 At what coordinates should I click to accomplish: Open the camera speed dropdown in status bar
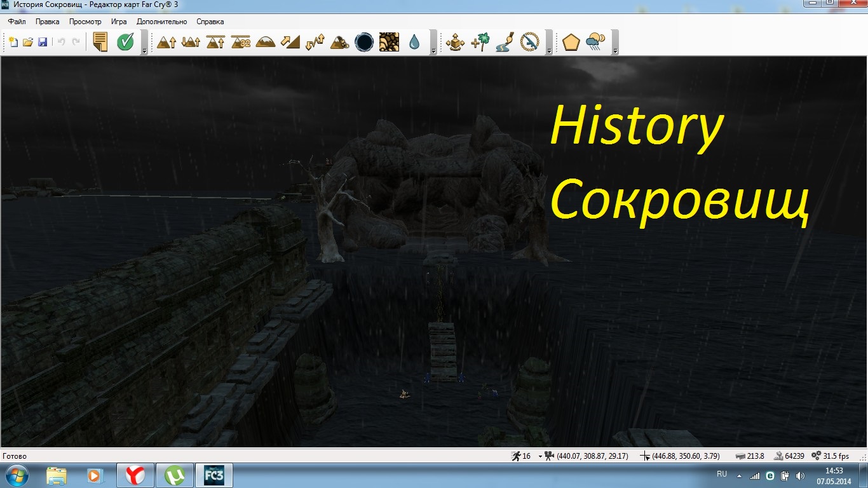pyautogui.click(x=541, y=456)
